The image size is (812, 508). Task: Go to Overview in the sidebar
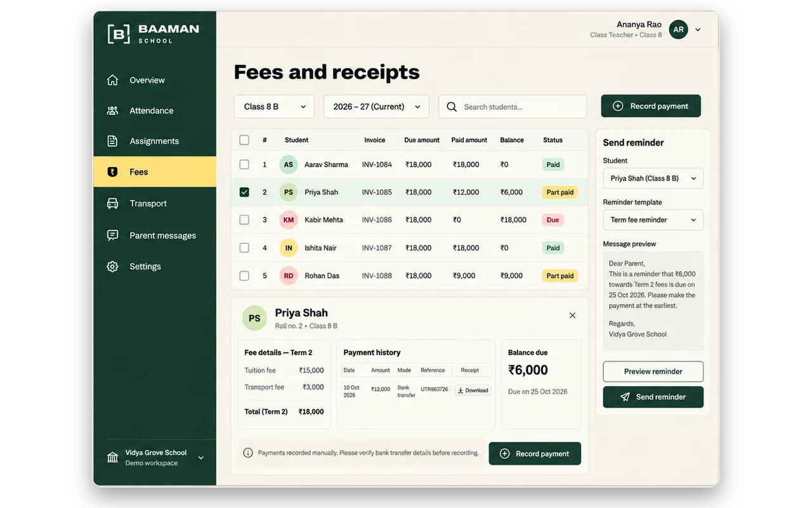[155, 80]
